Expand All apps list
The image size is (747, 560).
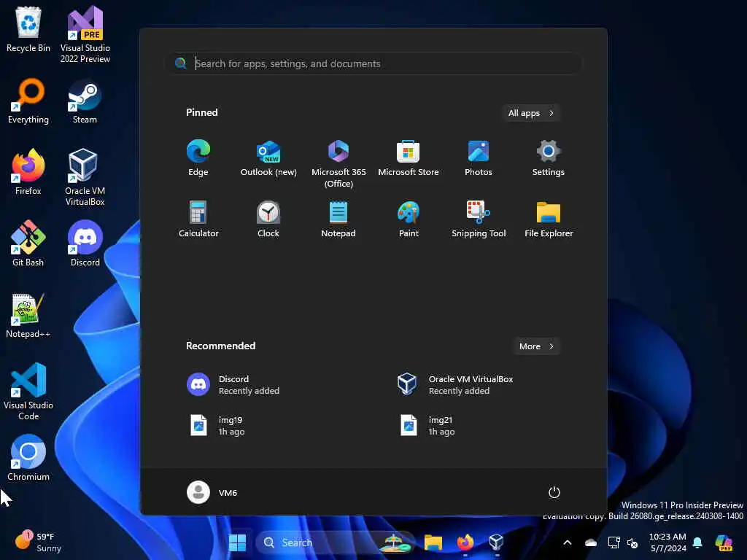click(531, 113)
